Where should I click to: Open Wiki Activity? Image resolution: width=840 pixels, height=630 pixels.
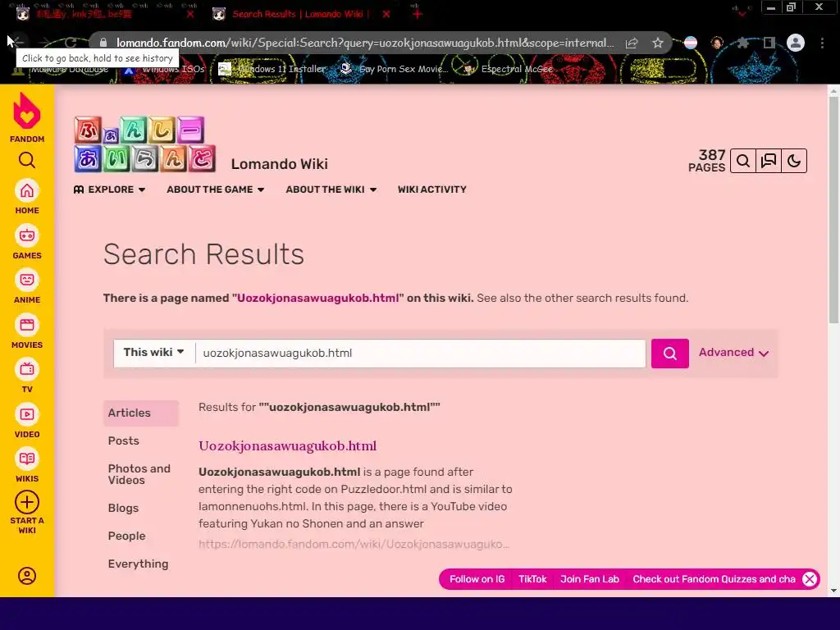click(431, 189)
